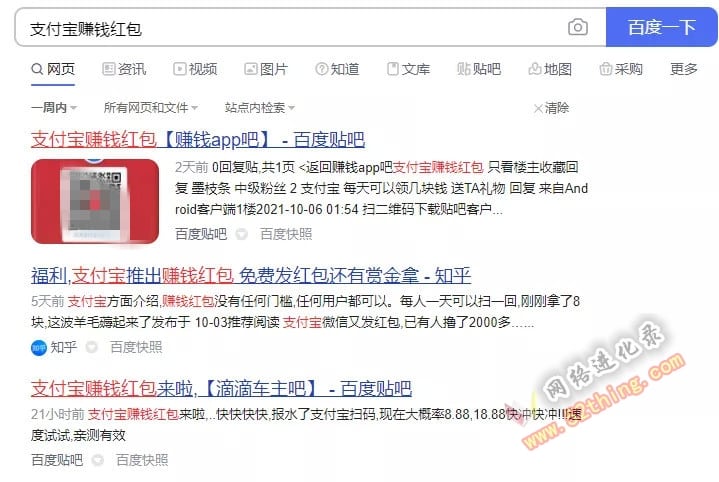Select the 贴吧 tab
Screen dimensions: 719x482
point(479,69)
